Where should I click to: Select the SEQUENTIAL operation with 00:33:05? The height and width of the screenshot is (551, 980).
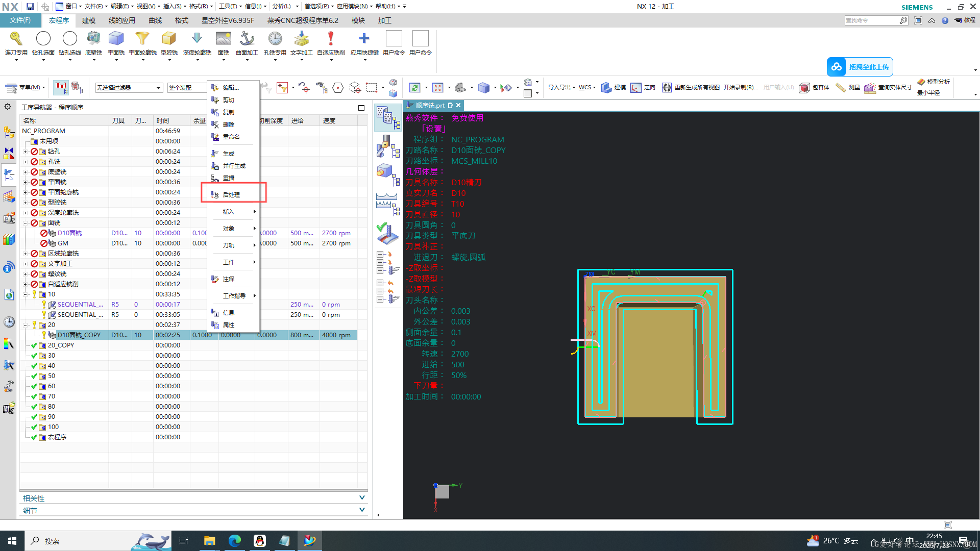[188, 315]
